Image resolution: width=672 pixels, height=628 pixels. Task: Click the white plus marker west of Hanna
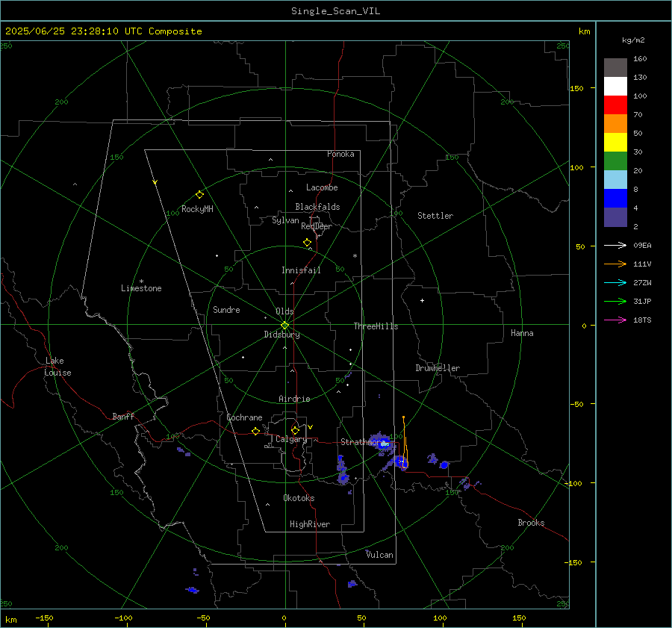click(x=422, y=300)
